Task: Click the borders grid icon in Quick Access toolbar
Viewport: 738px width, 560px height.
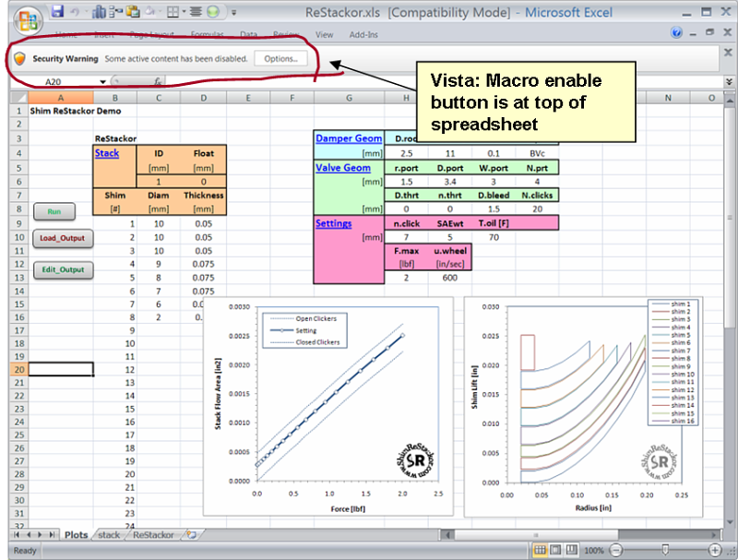Action: (x=173, y=12)
